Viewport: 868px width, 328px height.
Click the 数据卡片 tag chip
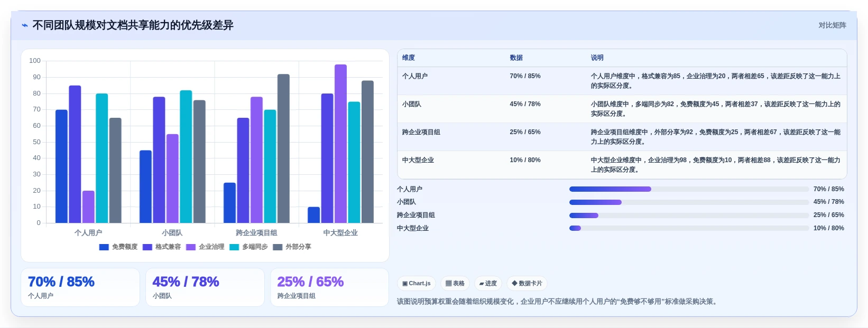(527, 284)
